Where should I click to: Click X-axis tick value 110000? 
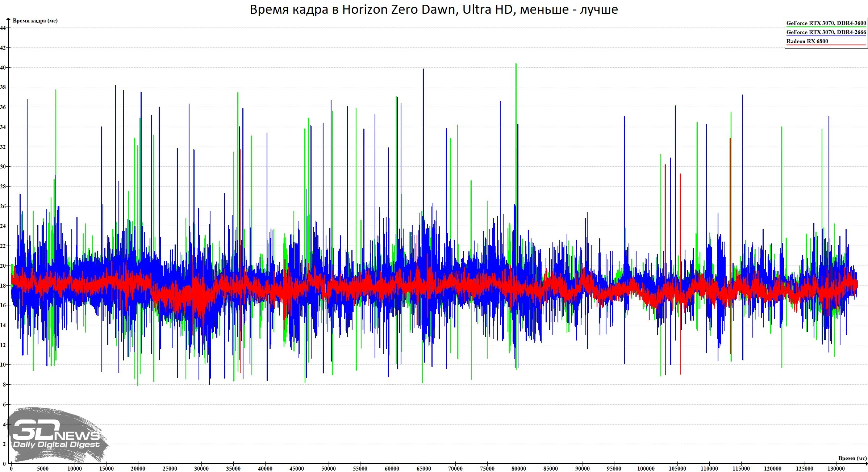pyautogui.click(x=709, y=469)
